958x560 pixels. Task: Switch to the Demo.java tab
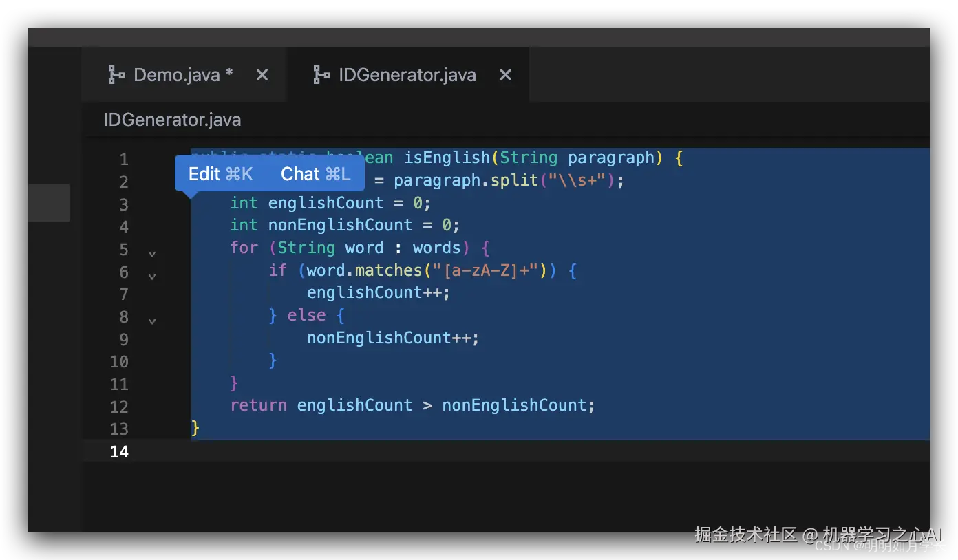(x=183, y=74)
